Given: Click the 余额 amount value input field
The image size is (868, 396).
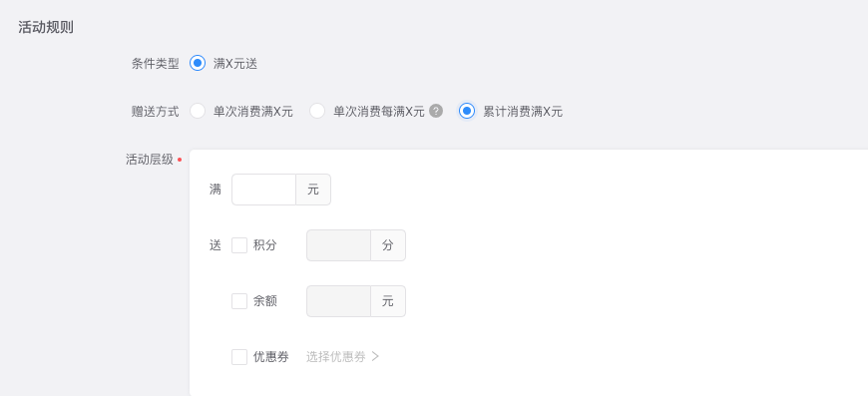Looking at the screenshot, I should (339, 301).
